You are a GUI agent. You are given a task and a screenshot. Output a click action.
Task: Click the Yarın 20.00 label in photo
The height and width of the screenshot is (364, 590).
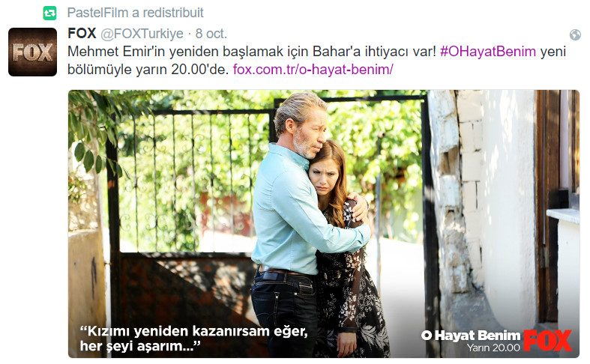point(493,348)
